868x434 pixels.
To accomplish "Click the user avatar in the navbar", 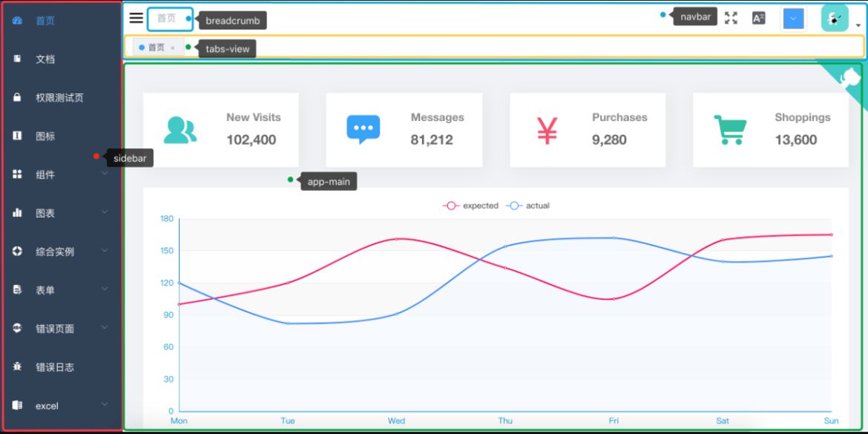I will [x=835, y=19].
